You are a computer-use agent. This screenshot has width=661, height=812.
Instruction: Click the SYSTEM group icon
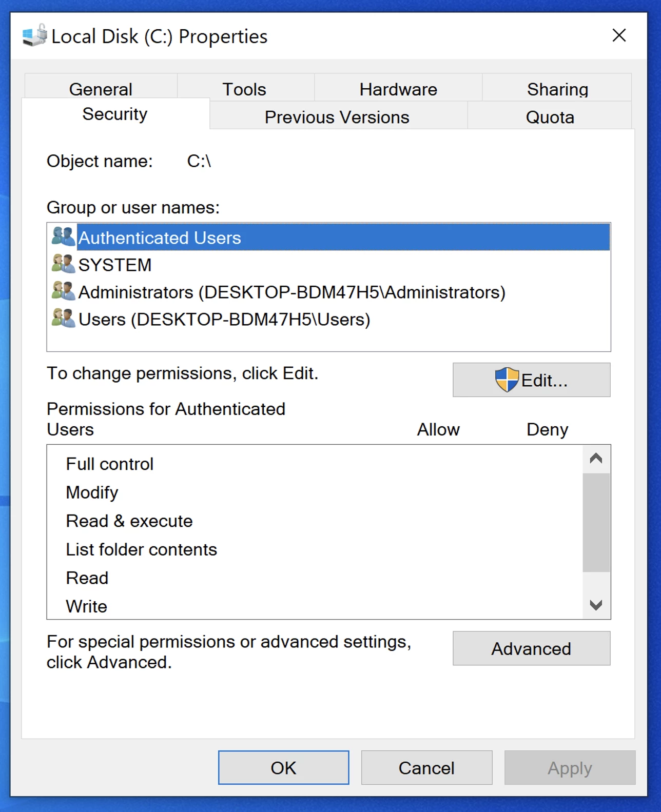pyautogui.click(x=63, y=264)
